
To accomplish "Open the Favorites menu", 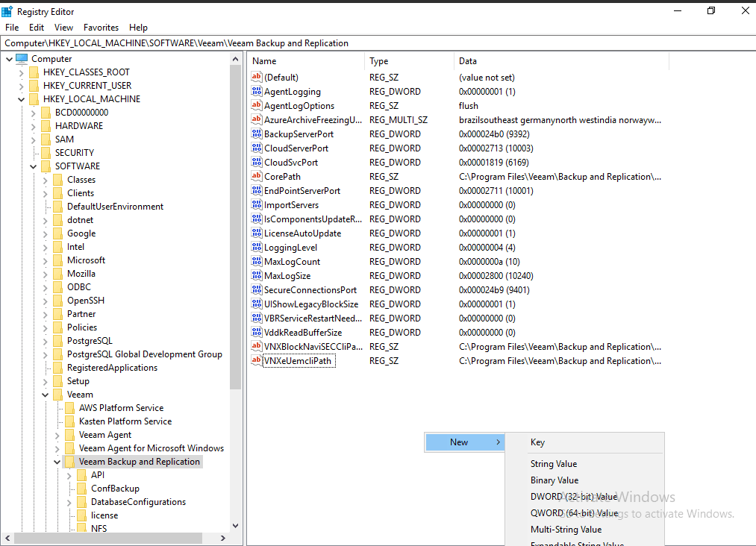I will point(101,28).
